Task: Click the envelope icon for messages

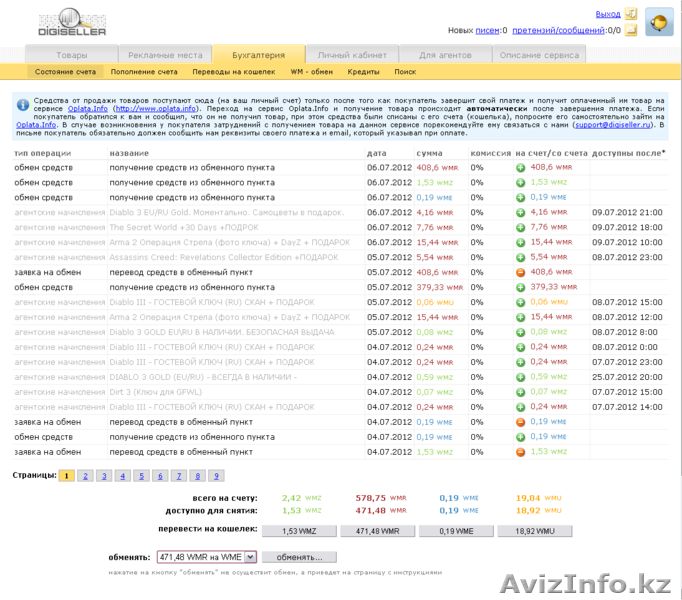Action: point(630,30)
